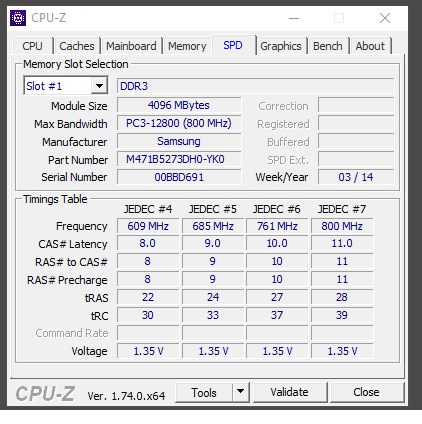Click the Max Bandwidth PC3-12800 field
Image resolution: width=422 pixels, height=424 pixels.
tap(179, 123)
